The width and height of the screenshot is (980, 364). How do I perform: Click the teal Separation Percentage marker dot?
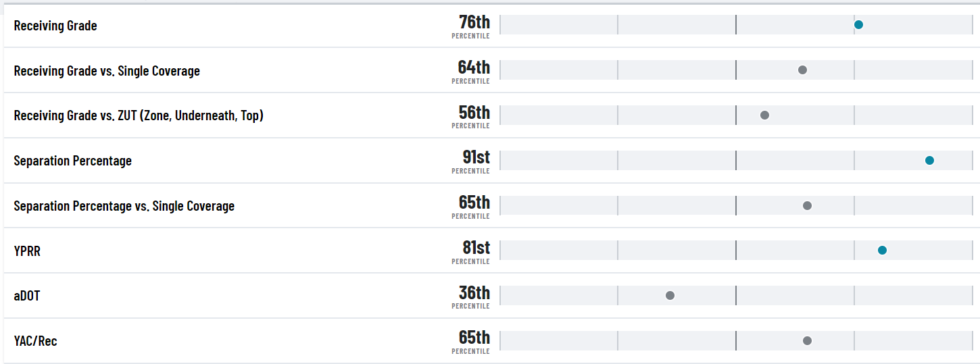coord(929,161)
